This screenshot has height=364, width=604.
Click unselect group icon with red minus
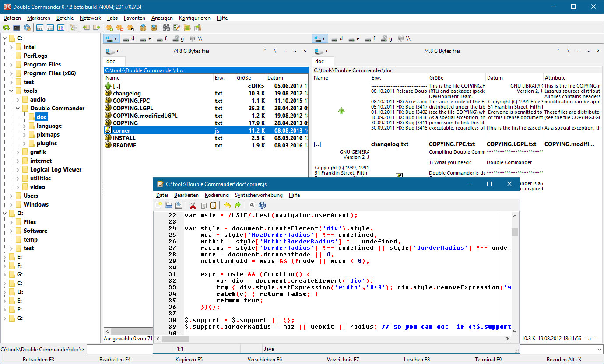pyautogui.click(x=120, y=28)
